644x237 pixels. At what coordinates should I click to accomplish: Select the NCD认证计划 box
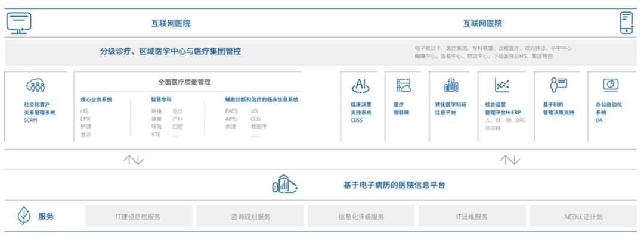coord(583,216)
